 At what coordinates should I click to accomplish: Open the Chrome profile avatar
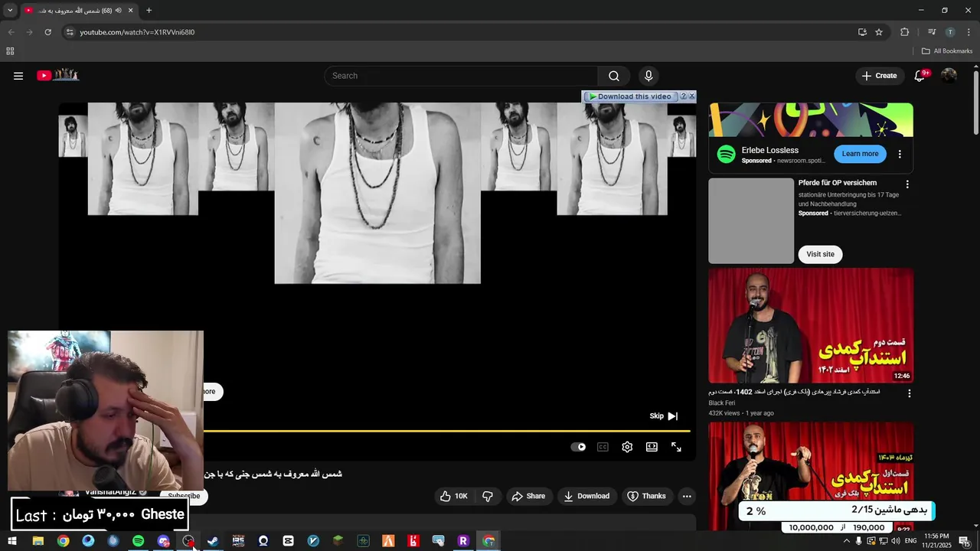(950, 32)
